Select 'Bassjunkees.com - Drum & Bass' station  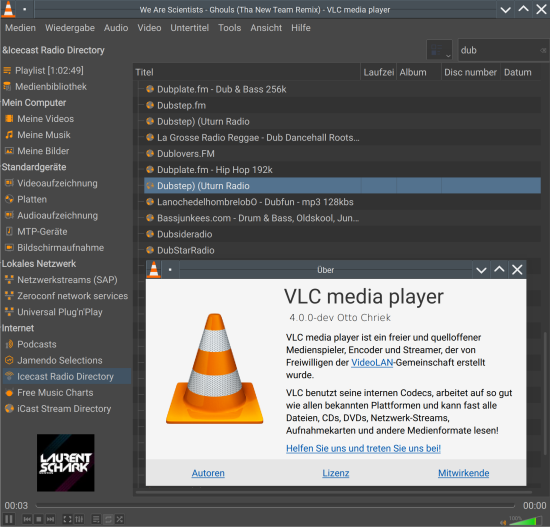pos(342,218)
